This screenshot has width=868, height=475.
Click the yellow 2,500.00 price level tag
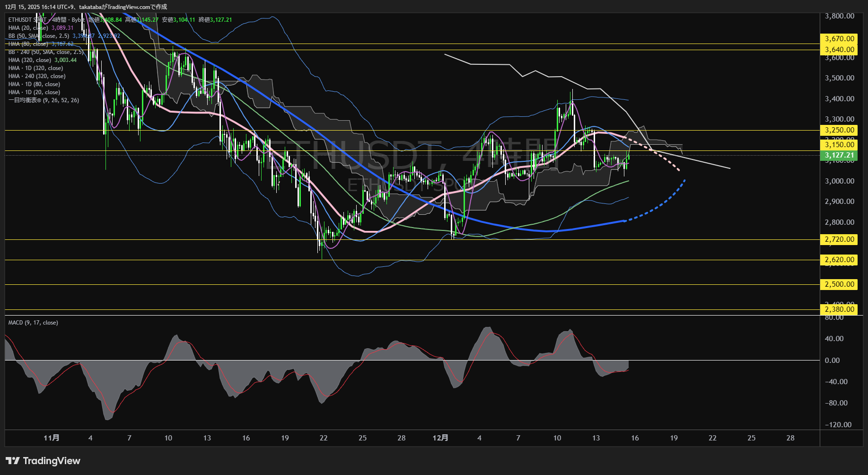[x=839, y=284]
